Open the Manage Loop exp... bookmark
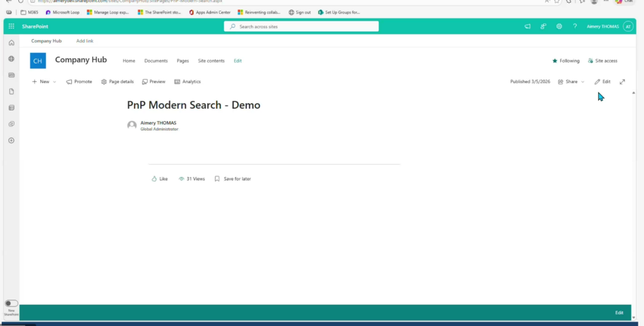 coord(108,13)
